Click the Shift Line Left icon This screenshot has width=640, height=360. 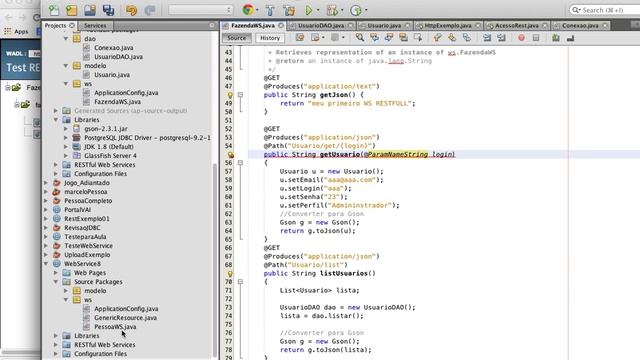point(487,38)
